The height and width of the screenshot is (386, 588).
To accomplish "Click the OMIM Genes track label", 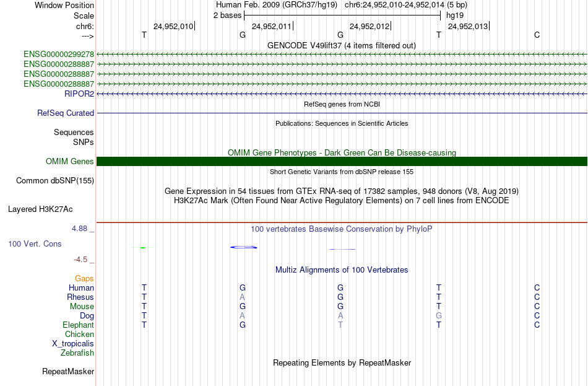I will pyautogui.click(x=70, y=162).
